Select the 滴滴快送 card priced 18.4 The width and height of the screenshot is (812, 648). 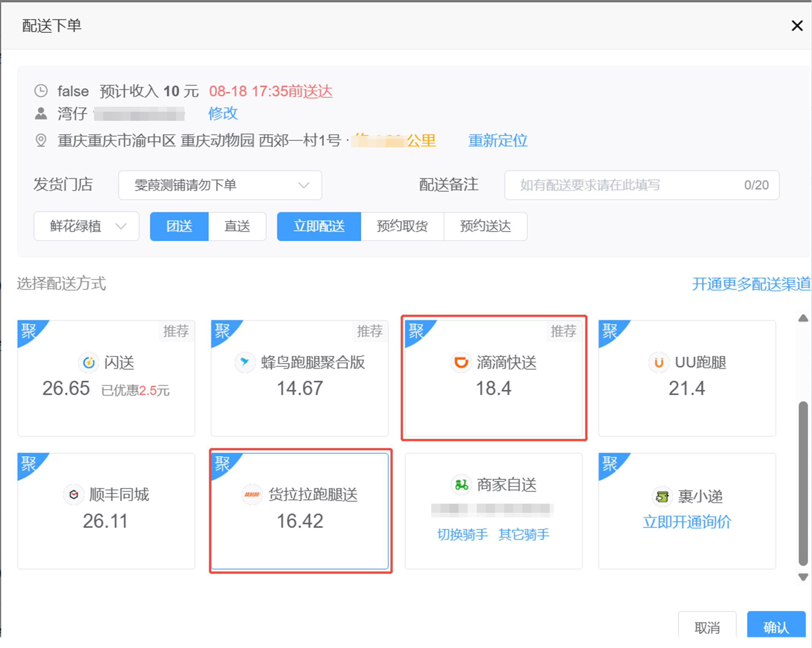pos(494,378)
